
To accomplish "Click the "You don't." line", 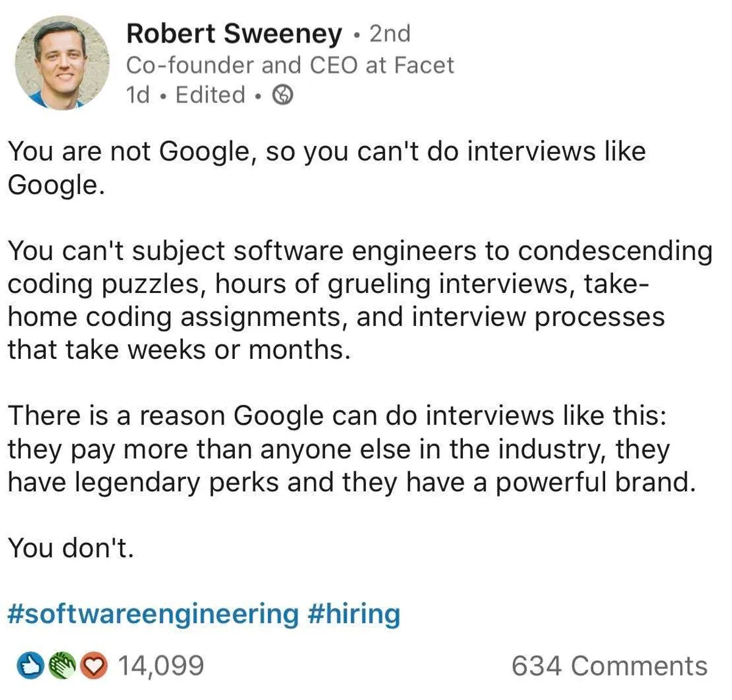I will [71, 547].
